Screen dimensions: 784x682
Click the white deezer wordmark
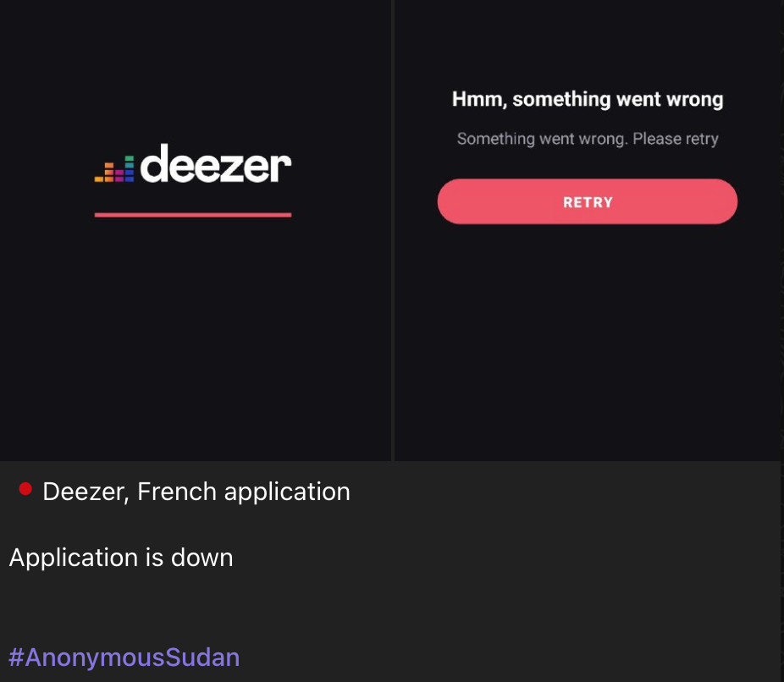coord(216,163)
